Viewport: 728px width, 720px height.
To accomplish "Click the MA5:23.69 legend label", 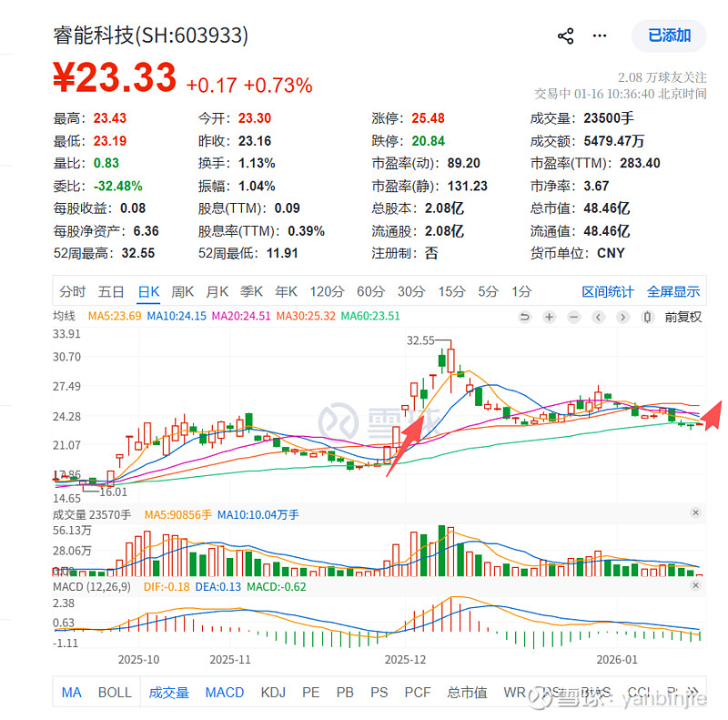I will click(x=115, y=316).
